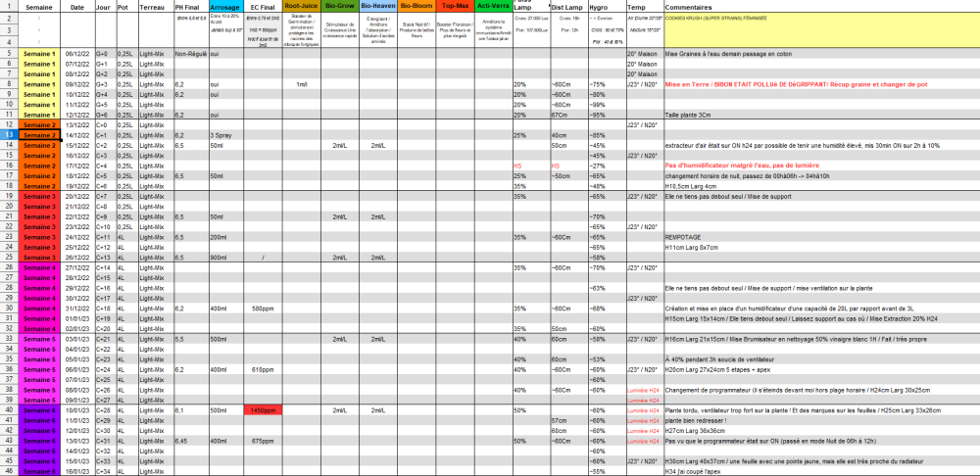Click the red 1450ppm EC cell

click(x=263, y=409)
